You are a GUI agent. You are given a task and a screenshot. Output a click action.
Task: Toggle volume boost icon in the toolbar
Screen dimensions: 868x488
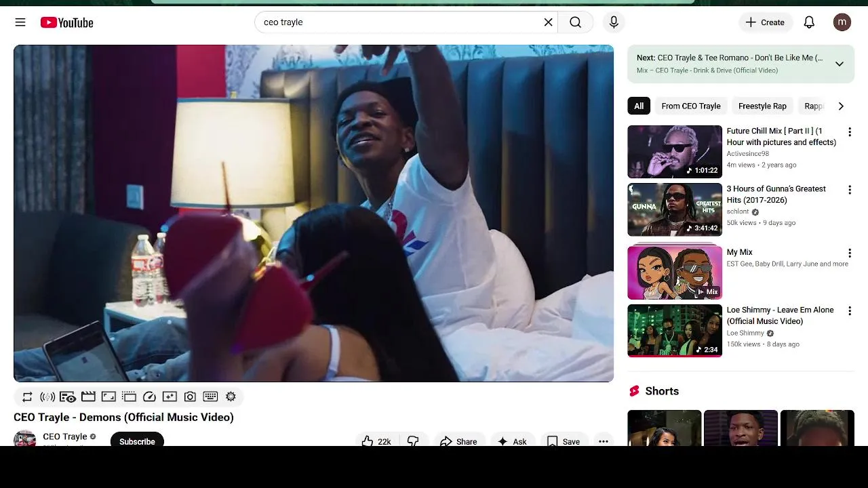click(47, 396)
